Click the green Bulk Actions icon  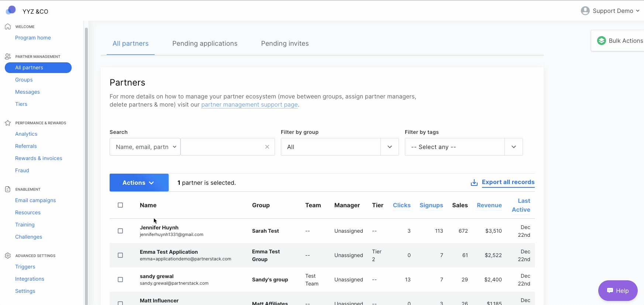point(602,41)
